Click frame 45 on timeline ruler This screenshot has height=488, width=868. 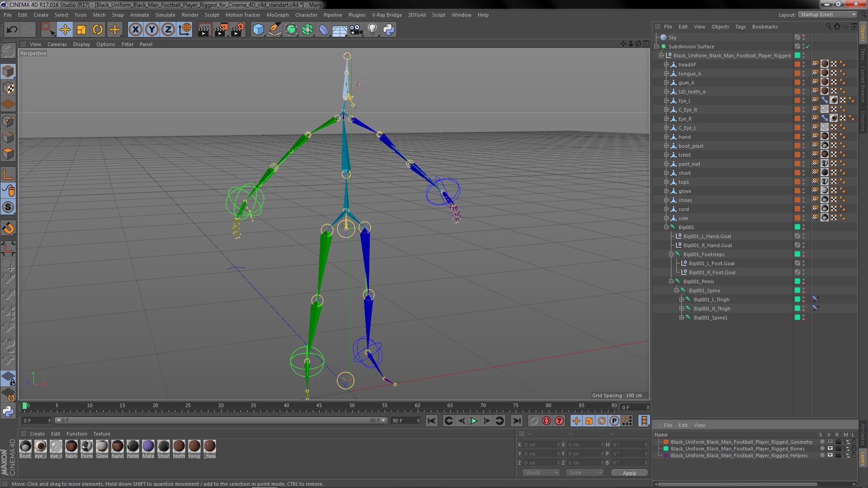coord(319,406)
